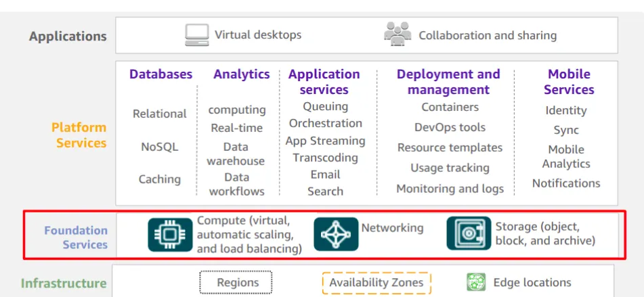Click the Databases heading

(161, 74)
